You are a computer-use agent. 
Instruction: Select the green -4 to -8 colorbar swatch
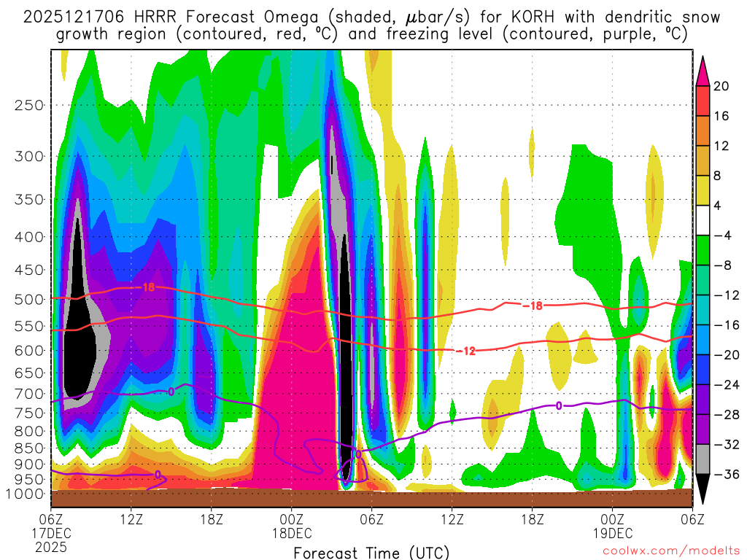tap(703, 250)
